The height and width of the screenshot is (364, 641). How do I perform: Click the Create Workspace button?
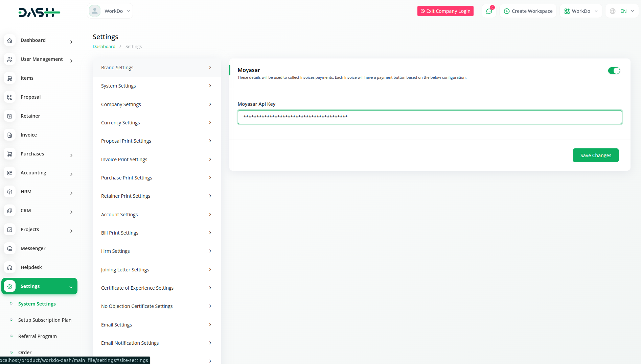click(528, 11)
